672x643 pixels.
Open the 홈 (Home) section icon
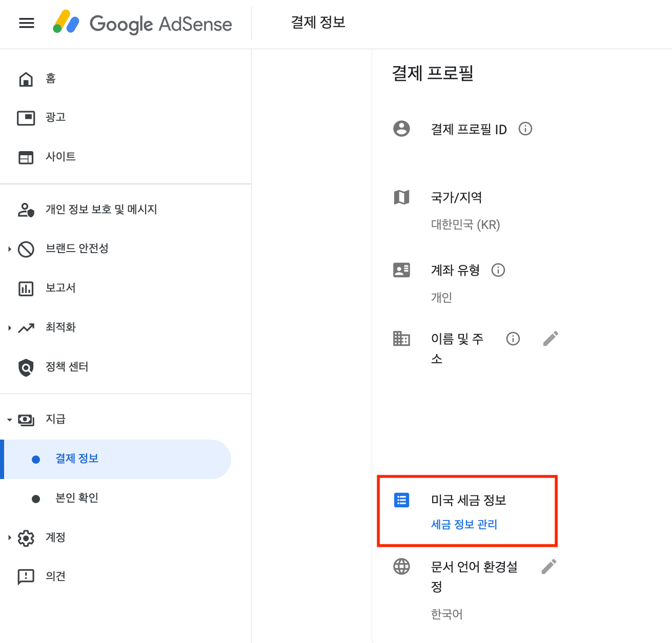pos(26,78)
